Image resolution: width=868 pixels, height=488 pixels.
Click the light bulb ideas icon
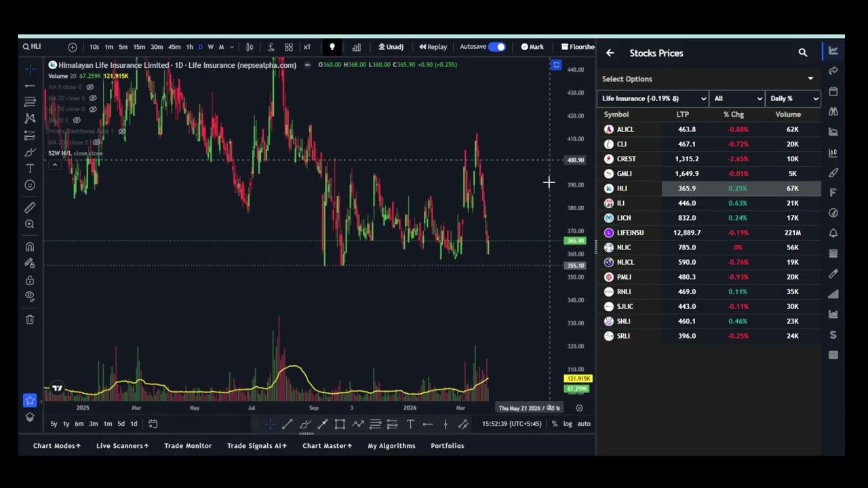coord(332,47)
